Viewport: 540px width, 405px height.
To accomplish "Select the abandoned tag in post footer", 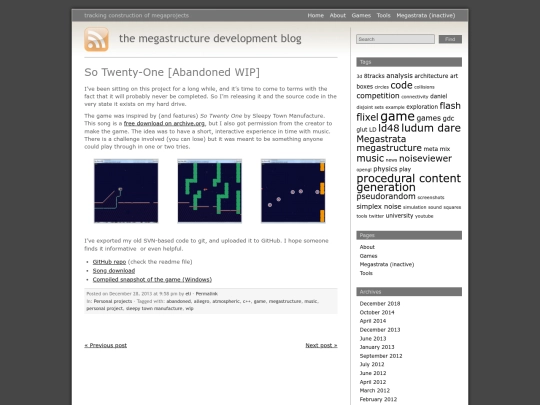I will [x=178, y=301].
